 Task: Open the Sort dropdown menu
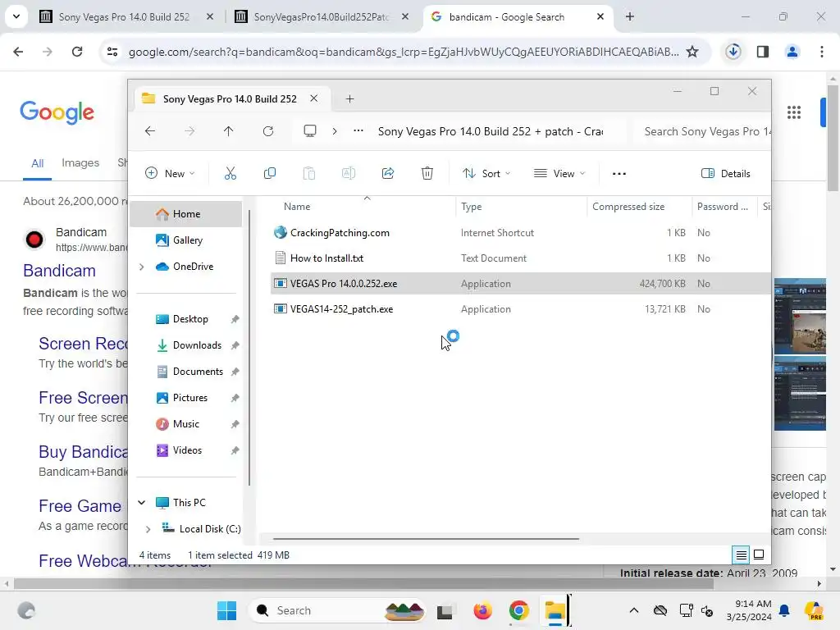[486, 174]
